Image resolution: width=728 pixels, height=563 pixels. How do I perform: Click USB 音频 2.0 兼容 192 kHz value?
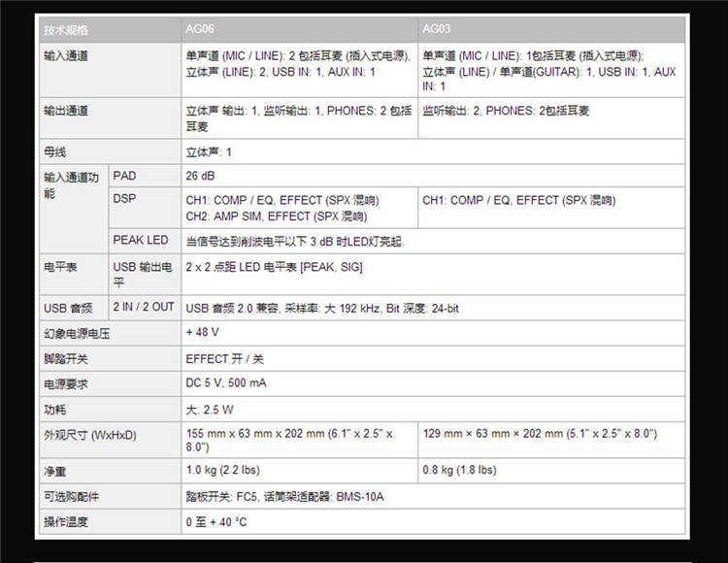pyautogui.click(x=322, y=308)
